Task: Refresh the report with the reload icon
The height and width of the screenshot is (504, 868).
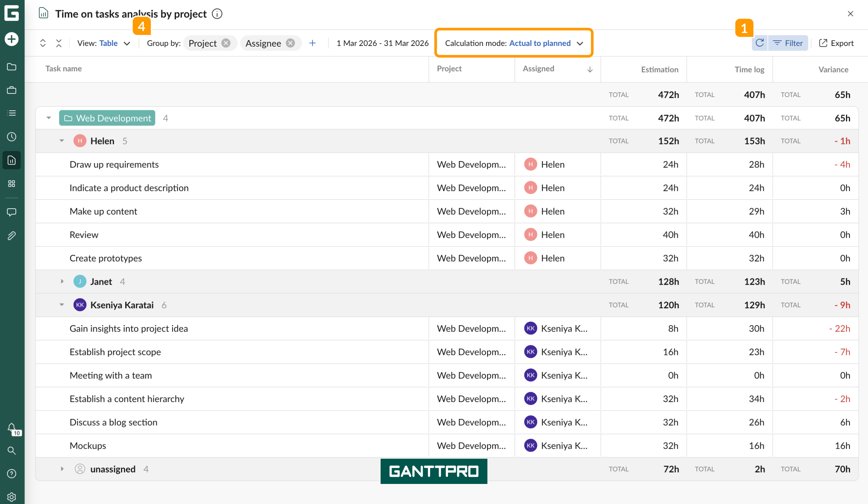Action: [x=760, y=43]
